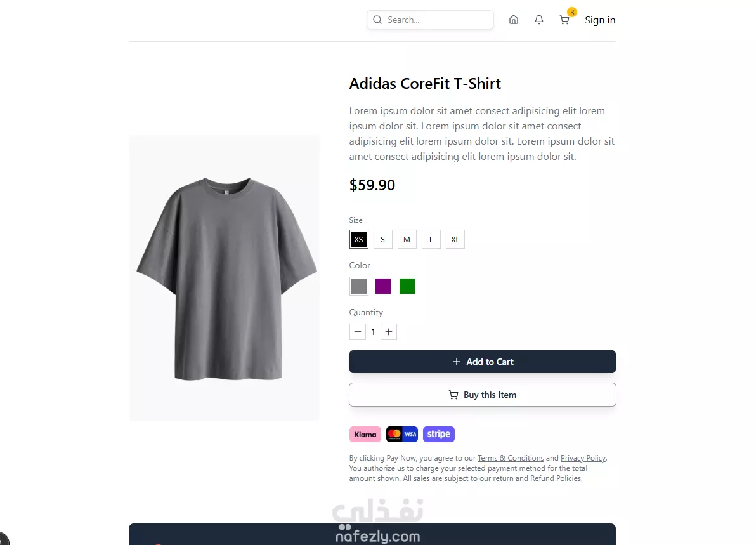Select the Stripe payment badge
Viewport: 756px width, 545px height.
(439, 434)
